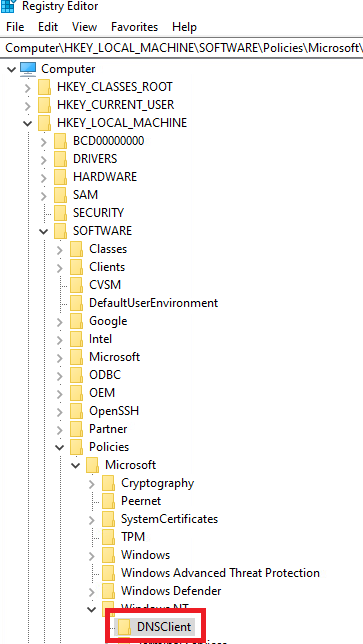Collapse the HKEY_LOCAL_MACHINE hive
Viewport: 363px width, 644px height.
click(x=28, y=123)
